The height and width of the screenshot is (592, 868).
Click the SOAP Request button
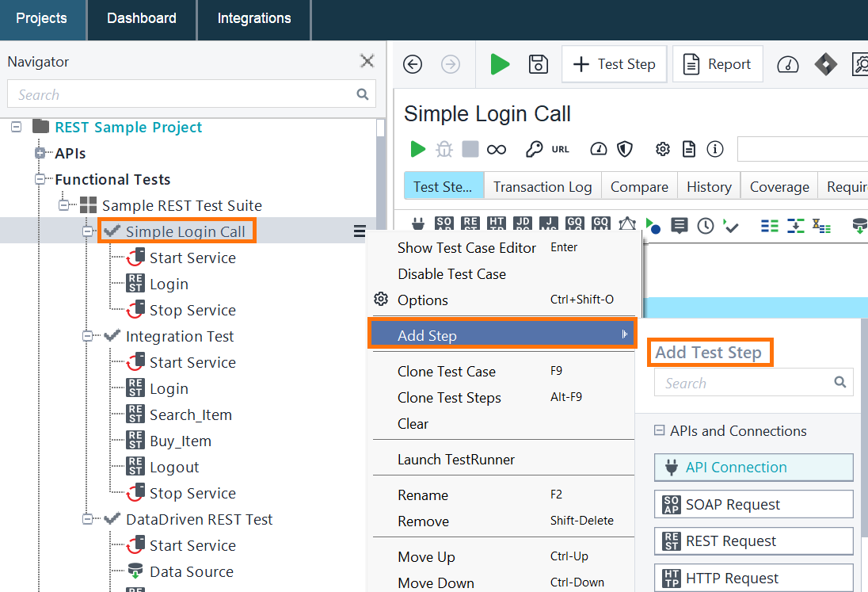(x=753, y=504)
